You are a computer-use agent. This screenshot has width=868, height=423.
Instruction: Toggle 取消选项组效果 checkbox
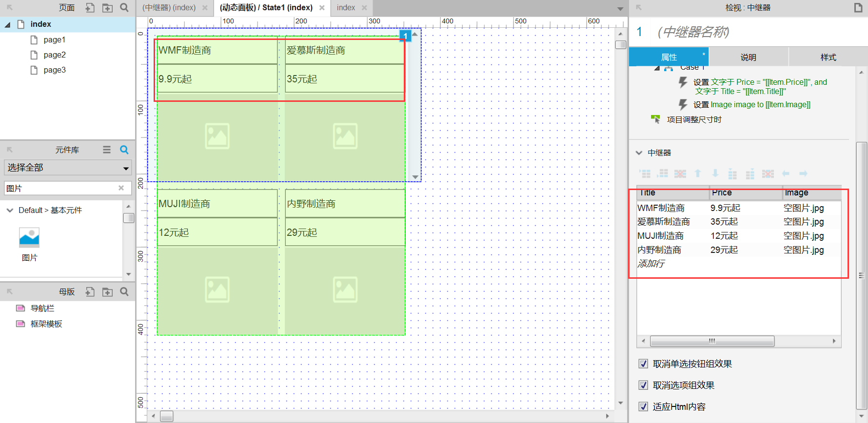pos(644,385)
